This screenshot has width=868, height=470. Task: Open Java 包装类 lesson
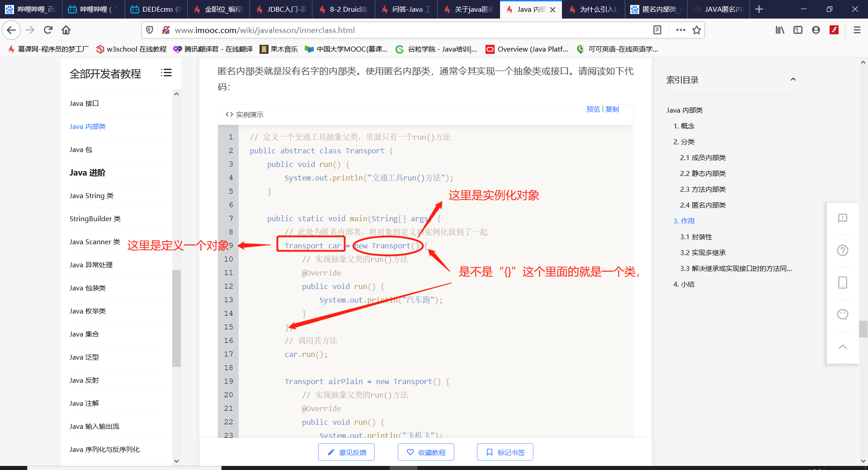click(88, 288)
